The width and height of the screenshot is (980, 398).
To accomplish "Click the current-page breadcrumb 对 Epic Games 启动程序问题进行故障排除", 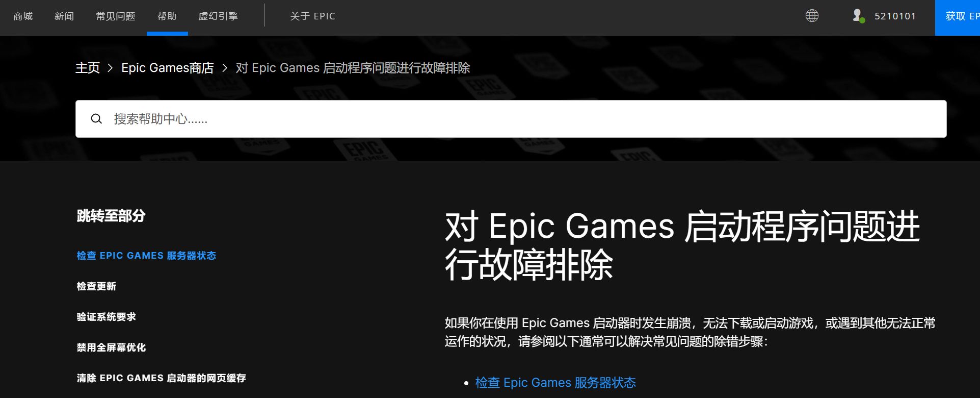I will (353, 68).
